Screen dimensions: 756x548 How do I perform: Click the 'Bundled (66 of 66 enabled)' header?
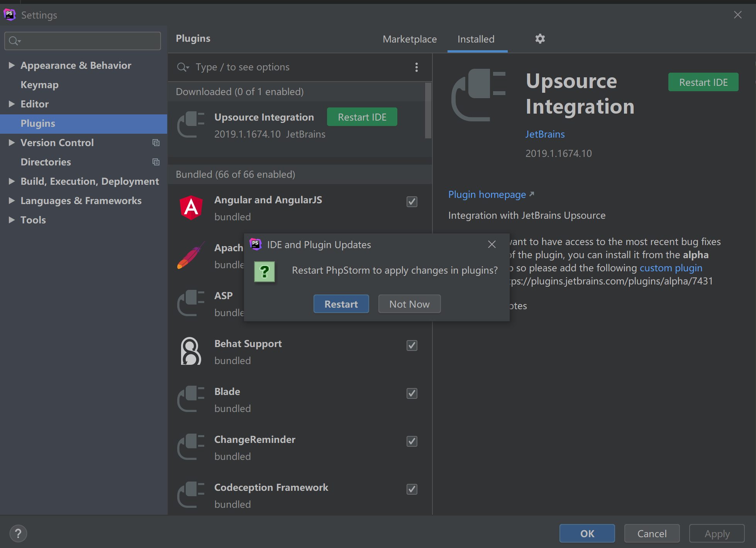click(x=300, y=174)
